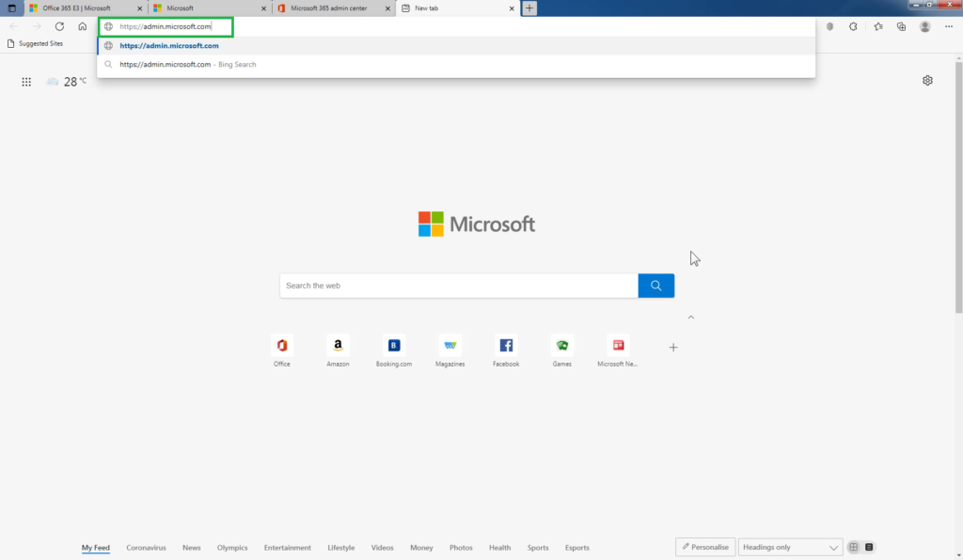Select the Bing Search suggestion

(456, 65)
